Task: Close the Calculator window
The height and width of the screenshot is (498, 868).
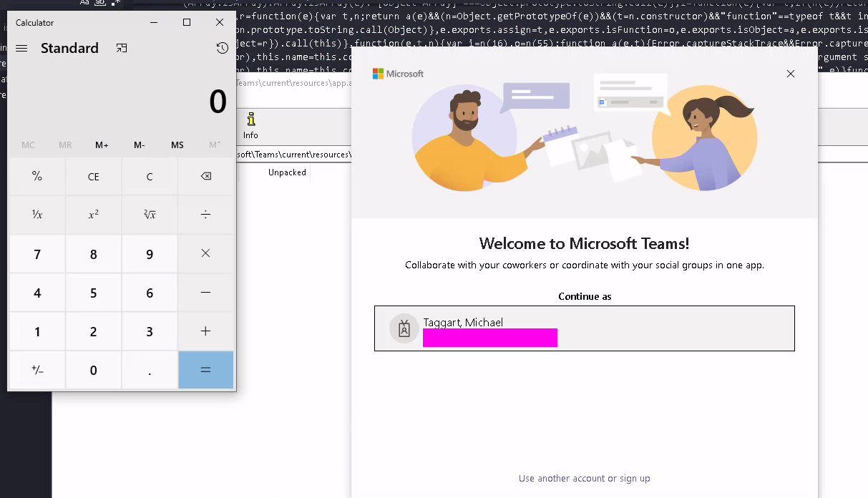Action: point(220,22)
